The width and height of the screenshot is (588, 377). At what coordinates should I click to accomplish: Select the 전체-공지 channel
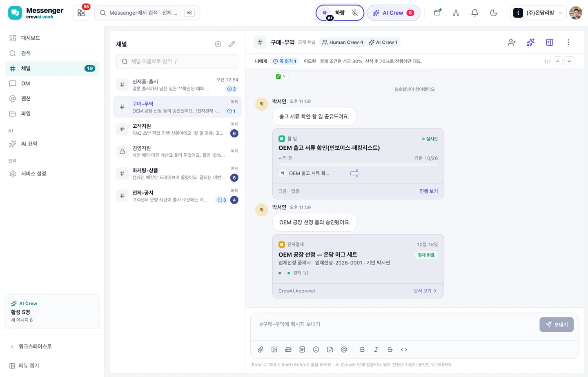[x=177, y=196]
